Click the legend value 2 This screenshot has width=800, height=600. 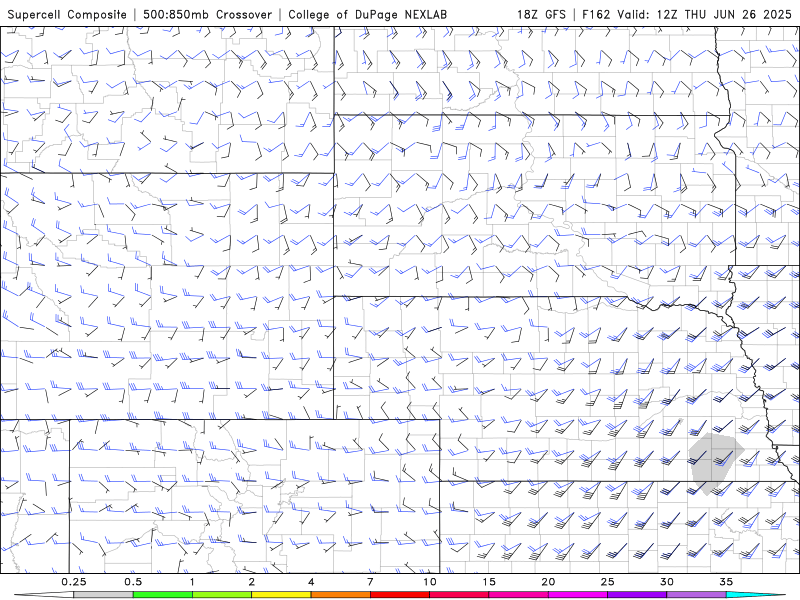pos(252,582)
